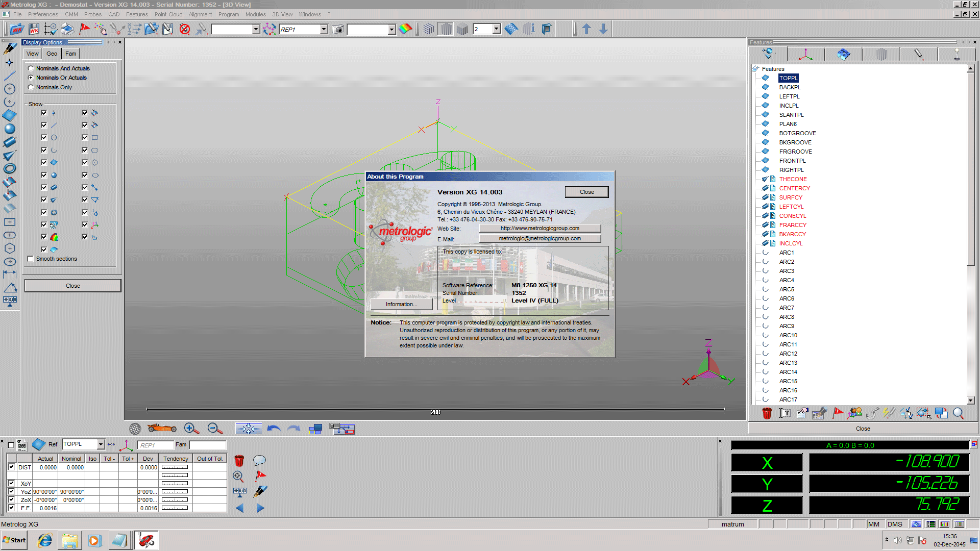Open the TOPPL reference dropdown
This screenshot has height=551, width=980.
[x=101, y=444]
